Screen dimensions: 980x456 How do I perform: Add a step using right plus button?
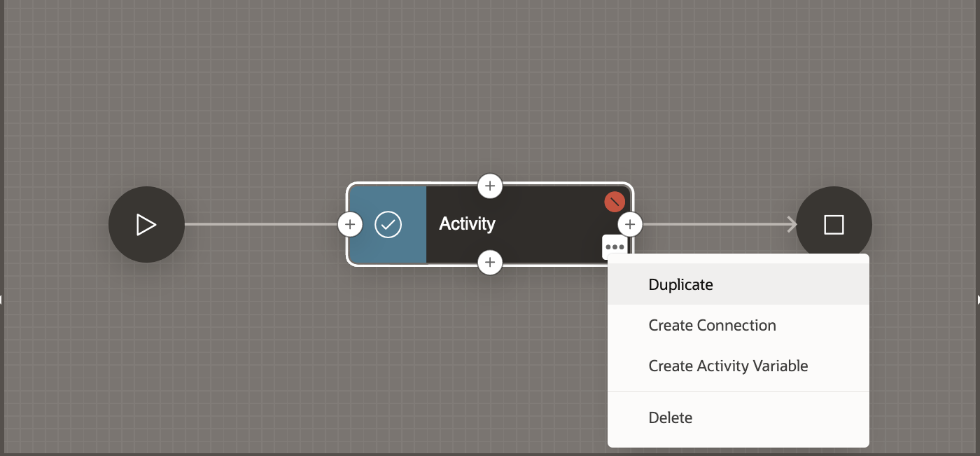coord(630,225)
